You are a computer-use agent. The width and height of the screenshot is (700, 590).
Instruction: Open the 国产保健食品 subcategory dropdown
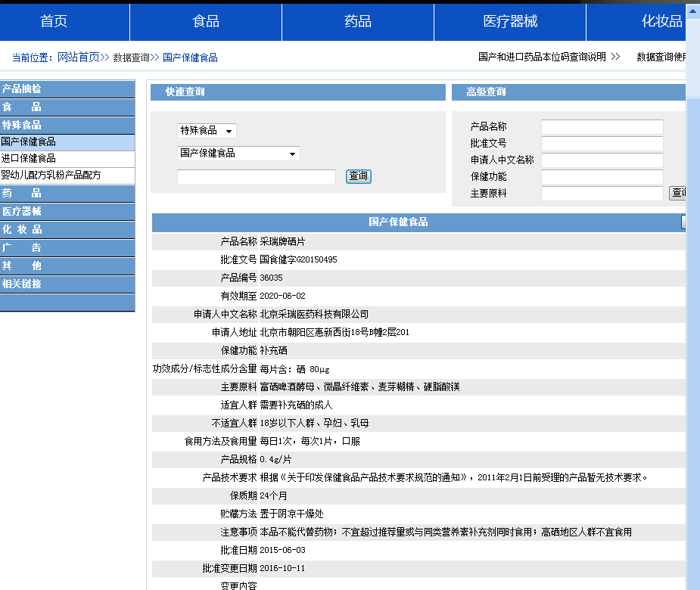coord(238,154)
